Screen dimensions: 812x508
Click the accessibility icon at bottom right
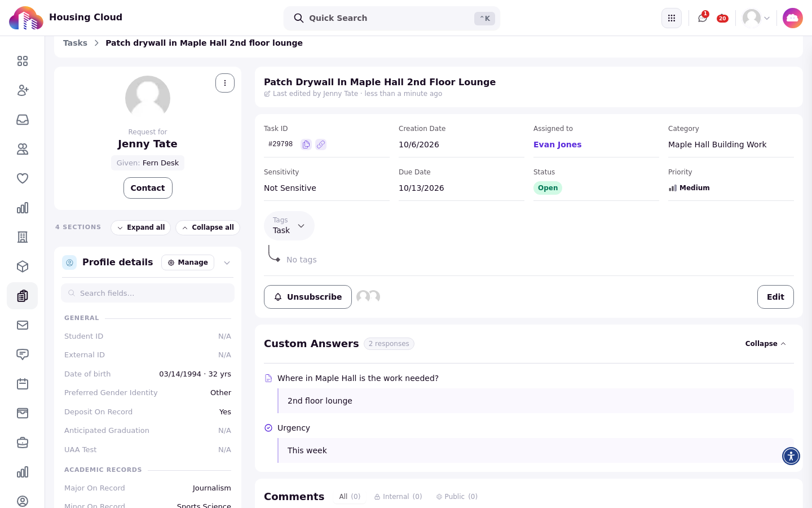(x=791, y=456)
